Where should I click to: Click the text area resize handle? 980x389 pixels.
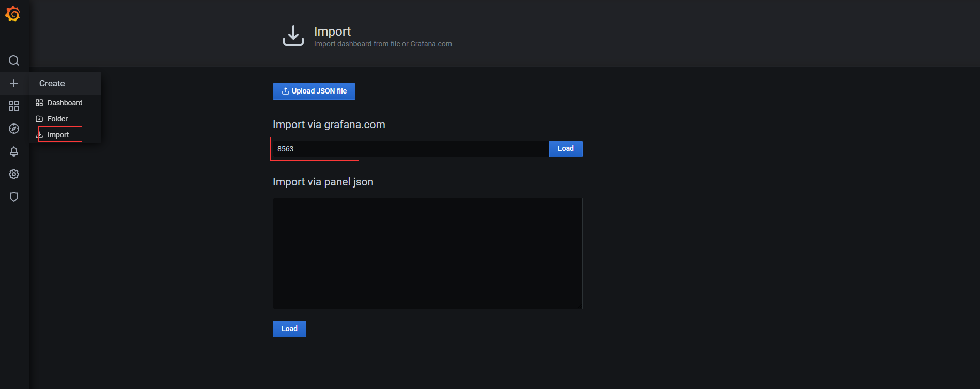point(580,306)
